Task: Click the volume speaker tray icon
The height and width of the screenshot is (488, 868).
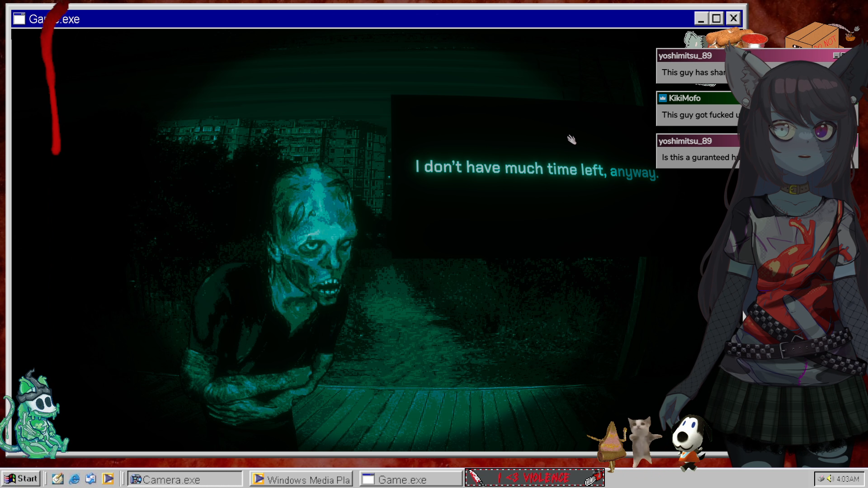Action: (830, 479)
